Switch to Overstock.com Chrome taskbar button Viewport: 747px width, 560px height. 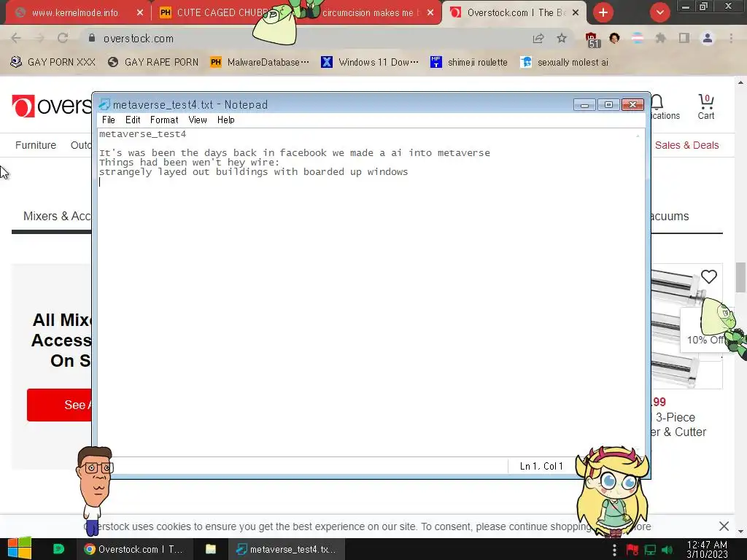tap(134, 549)
